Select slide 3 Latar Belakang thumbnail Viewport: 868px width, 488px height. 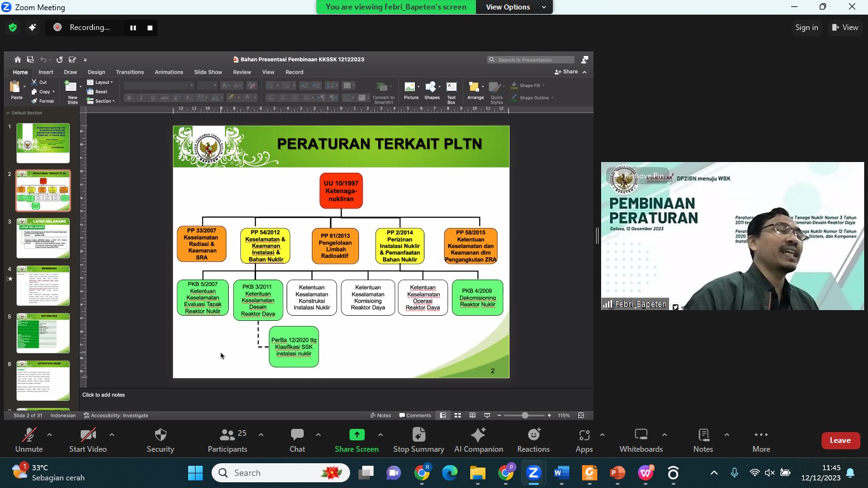43,238
